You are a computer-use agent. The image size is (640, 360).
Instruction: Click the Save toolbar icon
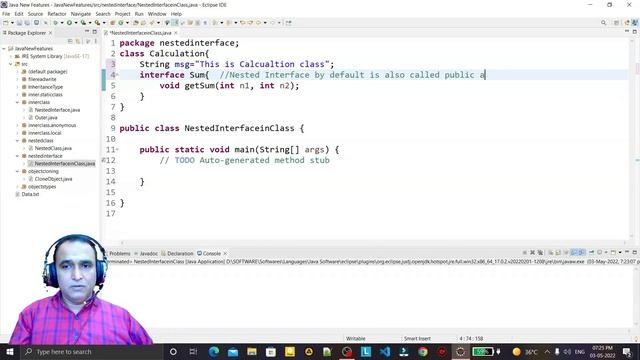[x=19, y=23]
